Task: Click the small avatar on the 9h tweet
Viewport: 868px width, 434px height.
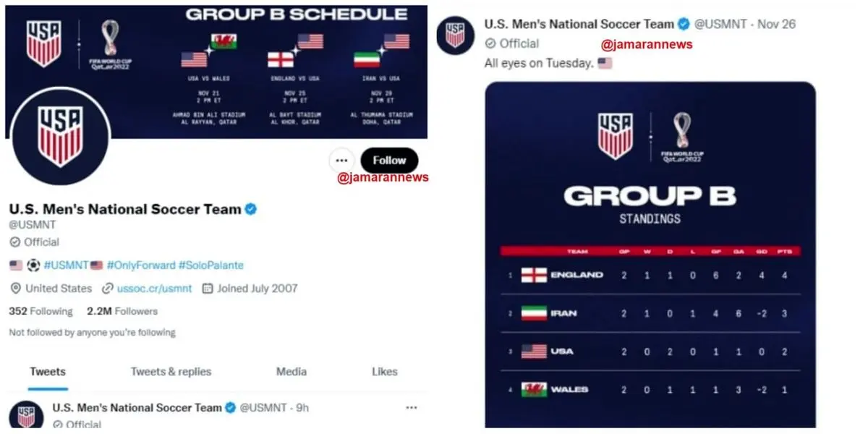Action: click(26, 416)
